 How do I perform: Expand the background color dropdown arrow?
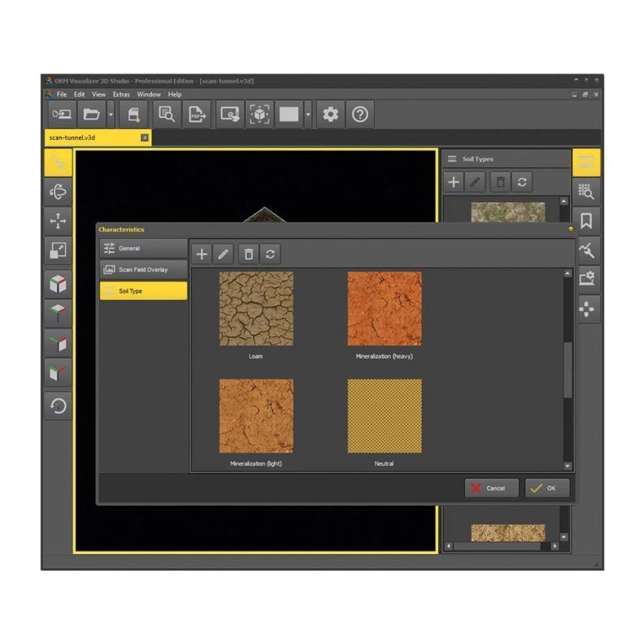(x=307, y=114)
